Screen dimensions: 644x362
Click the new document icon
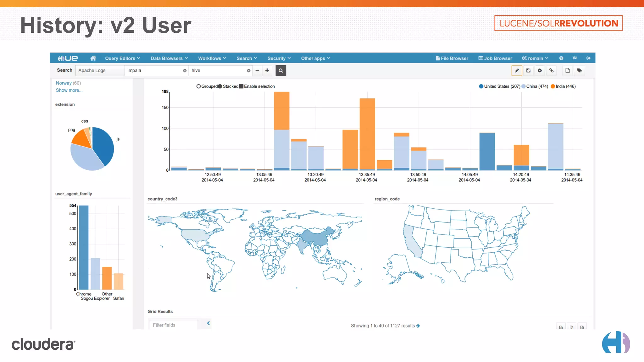(x=568, y=71)
